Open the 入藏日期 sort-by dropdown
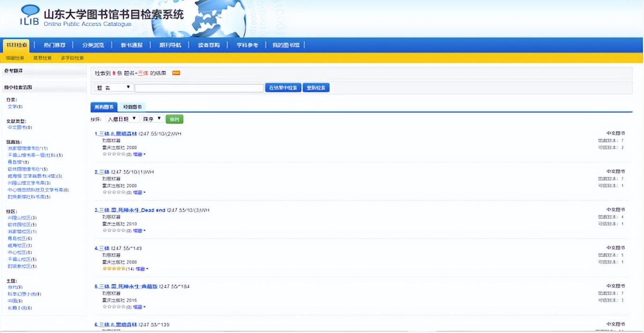This screenshot has width=644, height=333. [122, 119]
